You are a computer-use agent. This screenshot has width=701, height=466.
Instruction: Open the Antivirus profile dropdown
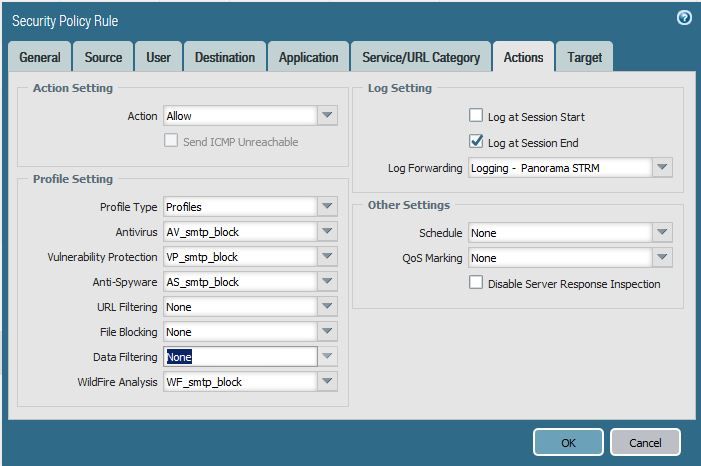click(327, 232)
